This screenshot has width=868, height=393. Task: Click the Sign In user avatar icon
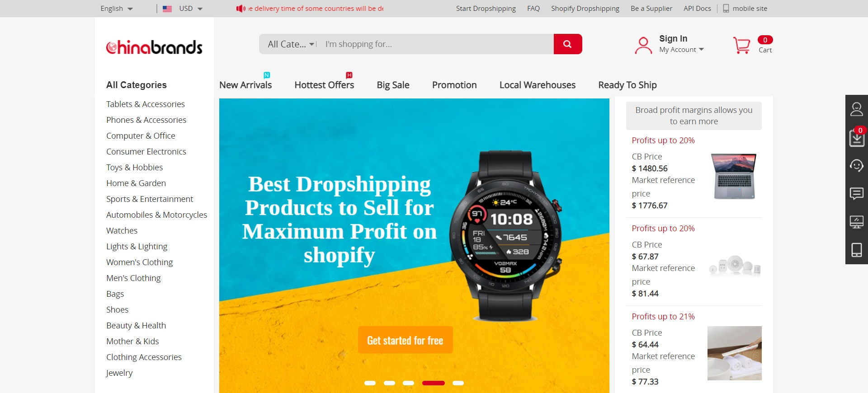[643, 46]
